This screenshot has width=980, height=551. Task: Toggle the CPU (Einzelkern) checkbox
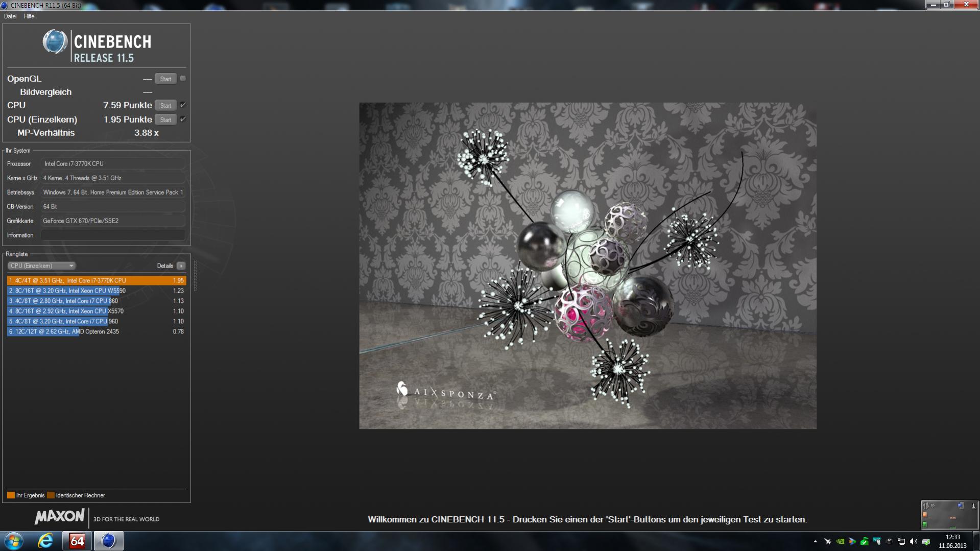(183, 119)
